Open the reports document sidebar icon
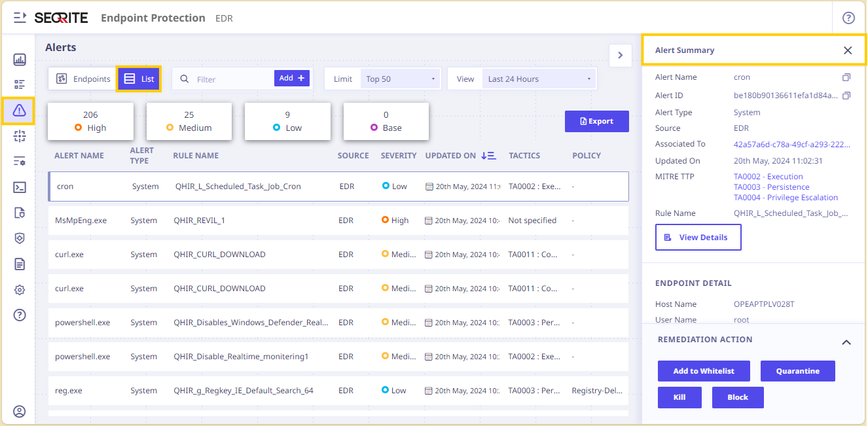Screen dimensions: 868x426 coord(20,264)
